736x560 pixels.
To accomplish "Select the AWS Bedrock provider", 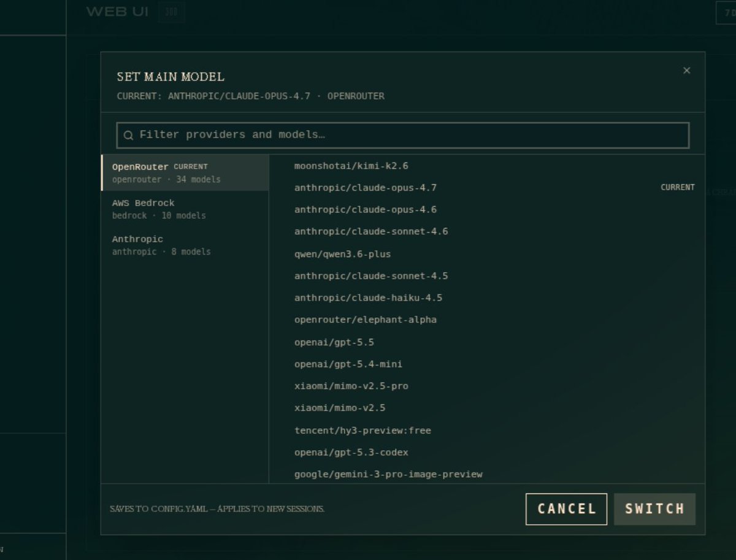I will [185, 209].
